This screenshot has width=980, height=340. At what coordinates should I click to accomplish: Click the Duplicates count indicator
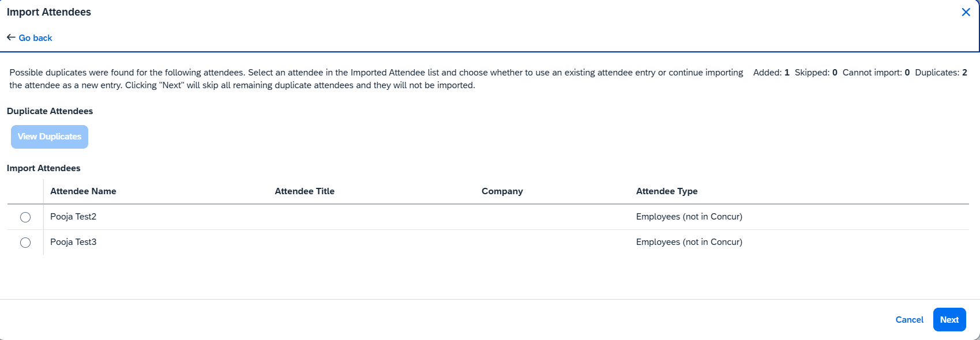pyautogui.click(x=941, y=73)
